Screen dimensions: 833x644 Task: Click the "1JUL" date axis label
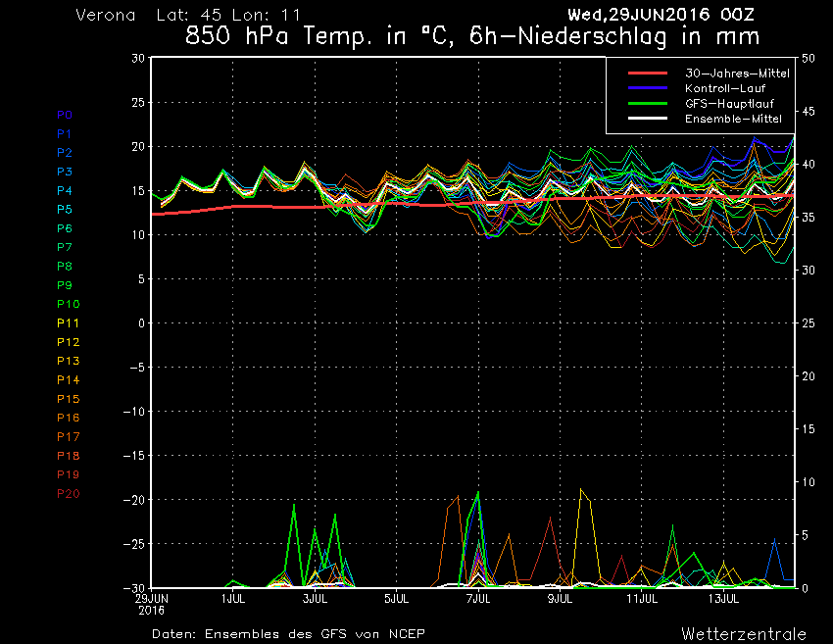click(x=233, y=599)
